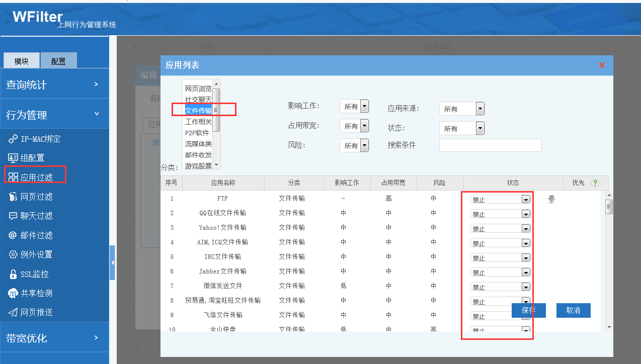The image size is (641, 364).
Task: Open 邮件过滤 @ icon entry
Action: pyautogui.click(x=13, y=235)
